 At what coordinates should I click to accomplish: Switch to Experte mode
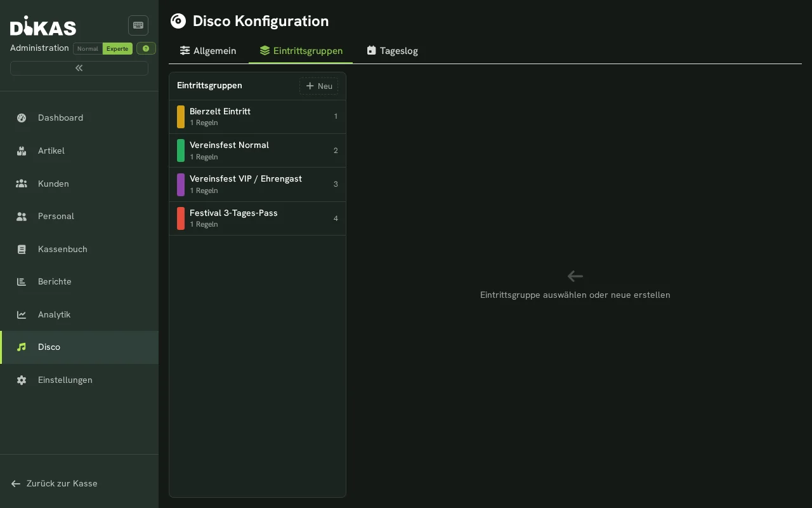117,49
